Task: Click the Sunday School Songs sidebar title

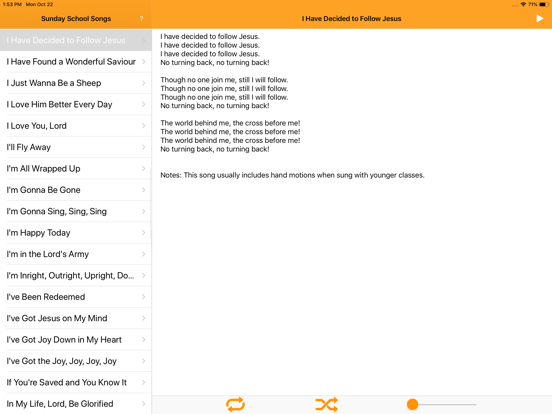Action: pos(76,19)
